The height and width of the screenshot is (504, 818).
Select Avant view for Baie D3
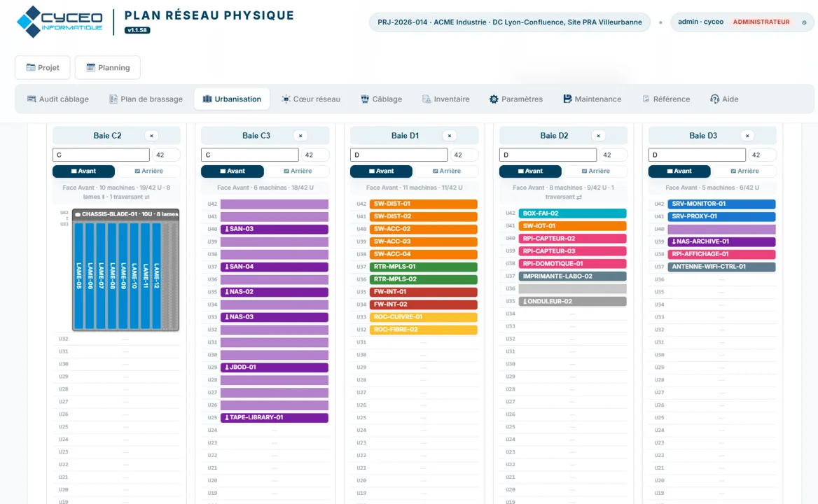(x=679, y=171)
